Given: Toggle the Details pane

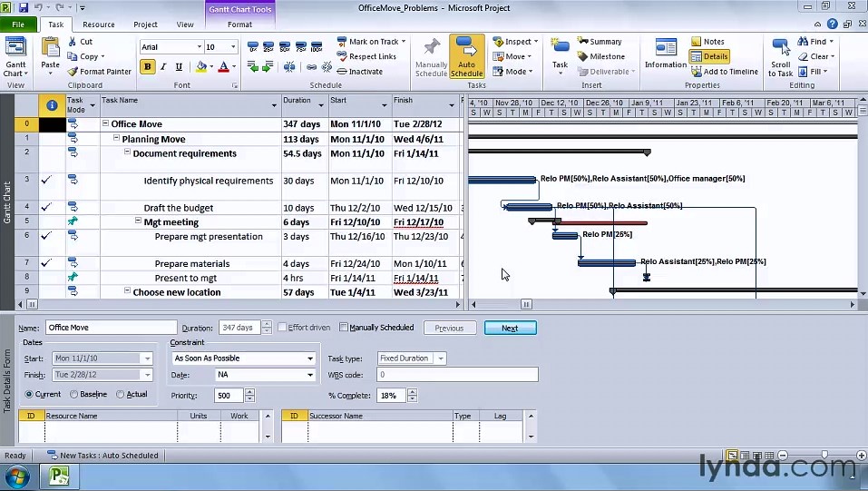Looking at the screenshot, I should pos(709,56).
